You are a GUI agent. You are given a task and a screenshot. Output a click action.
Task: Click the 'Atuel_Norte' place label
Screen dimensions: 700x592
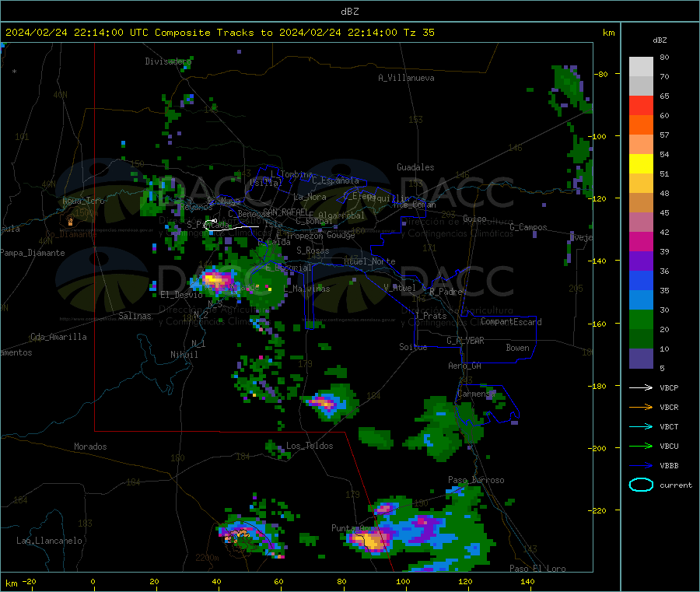(369, 261)
